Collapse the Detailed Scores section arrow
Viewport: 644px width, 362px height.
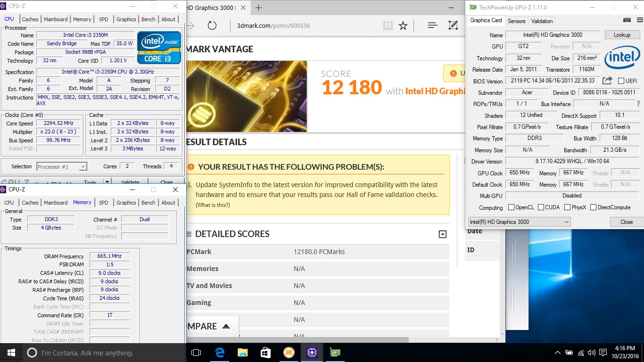tap(442, 234)
